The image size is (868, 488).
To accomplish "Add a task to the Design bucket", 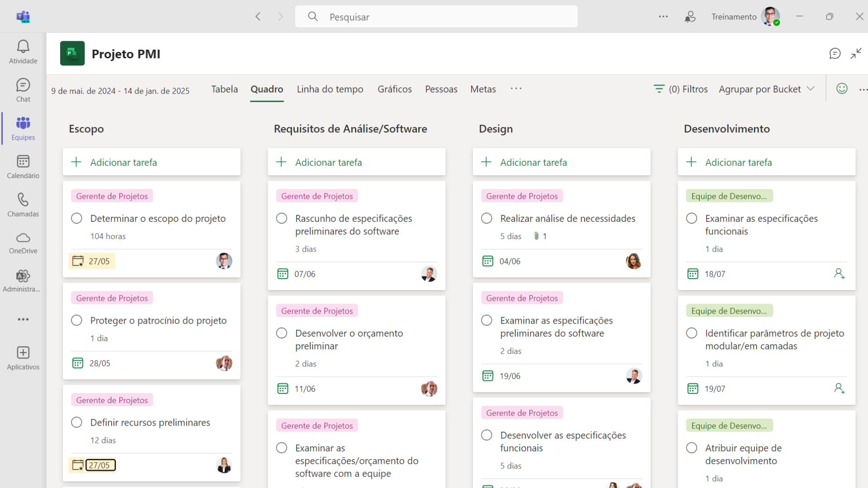I will (x=561, y=162).
